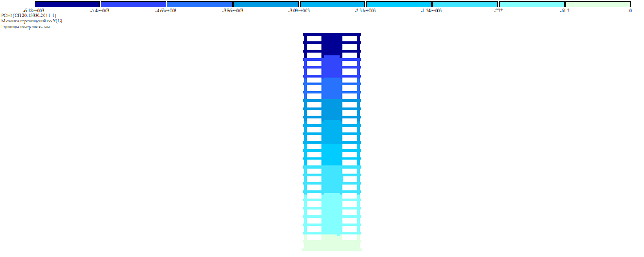
Task: Select the -61.7 legend value label
Action: (x=564, y=11)
